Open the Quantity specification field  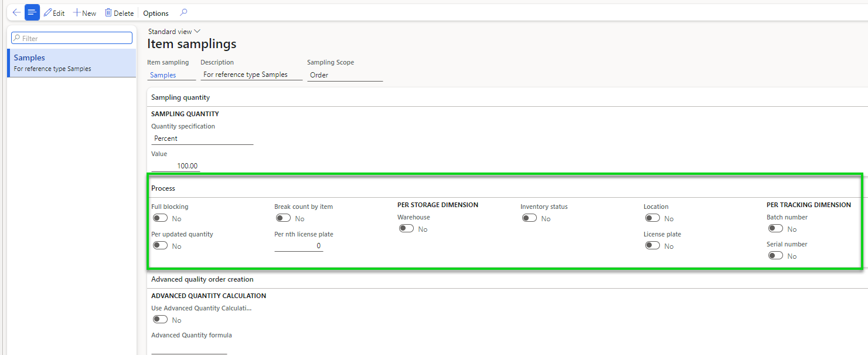pyautogui.click(x=202, y=138)
